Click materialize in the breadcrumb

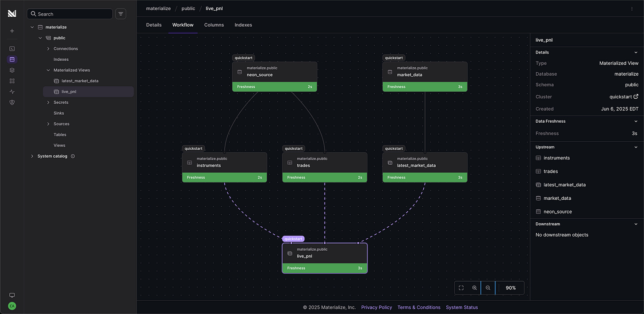[x=158, y=8]
